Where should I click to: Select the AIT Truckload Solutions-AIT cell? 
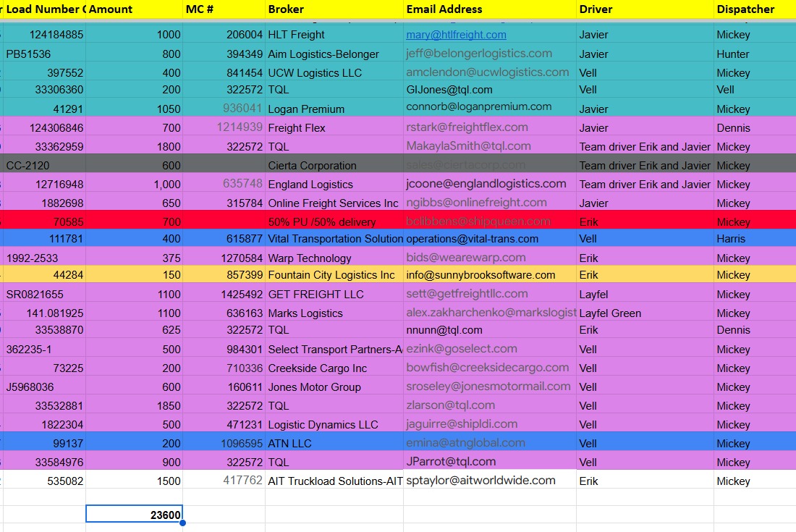pyautogui.click(x=334, y=480)
